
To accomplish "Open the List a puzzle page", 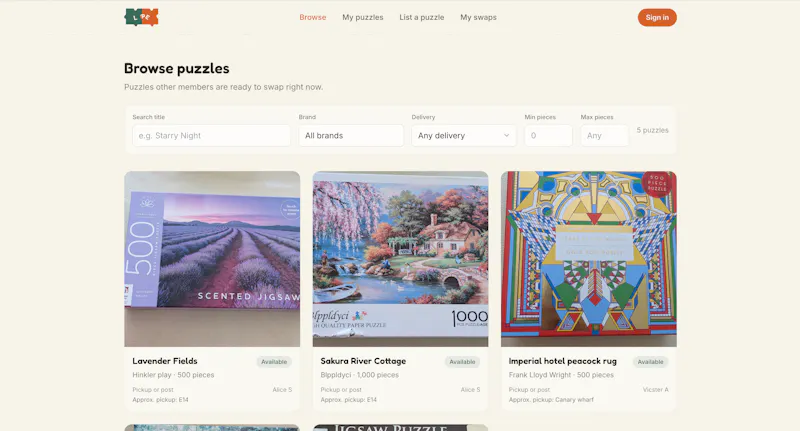I will click(x=422, y=17).
